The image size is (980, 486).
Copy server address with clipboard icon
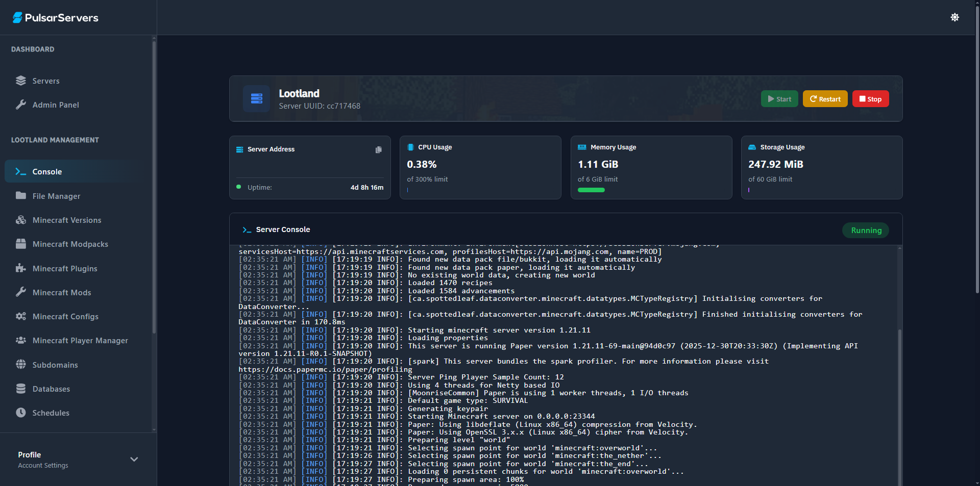(379, 149)
